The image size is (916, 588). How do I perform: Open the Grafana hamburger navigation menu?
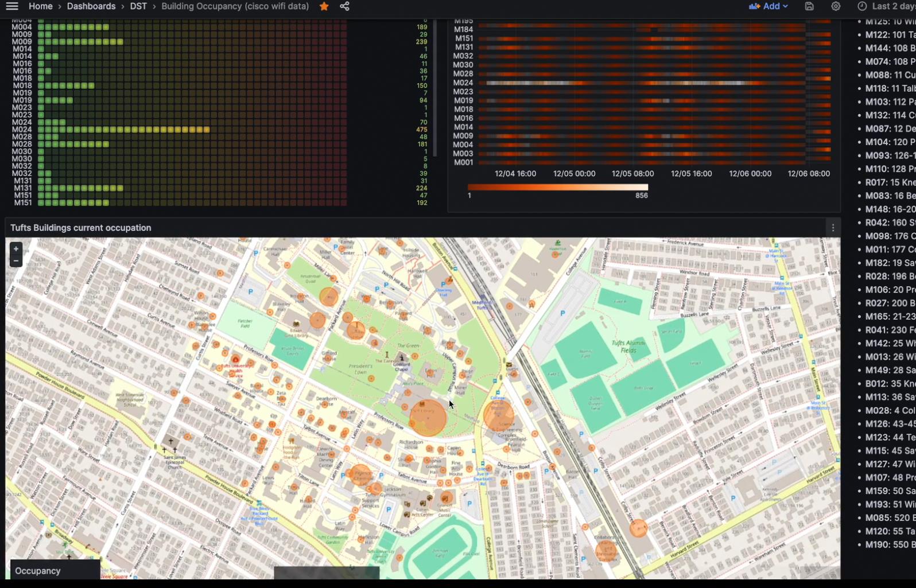tap(11, 6)
